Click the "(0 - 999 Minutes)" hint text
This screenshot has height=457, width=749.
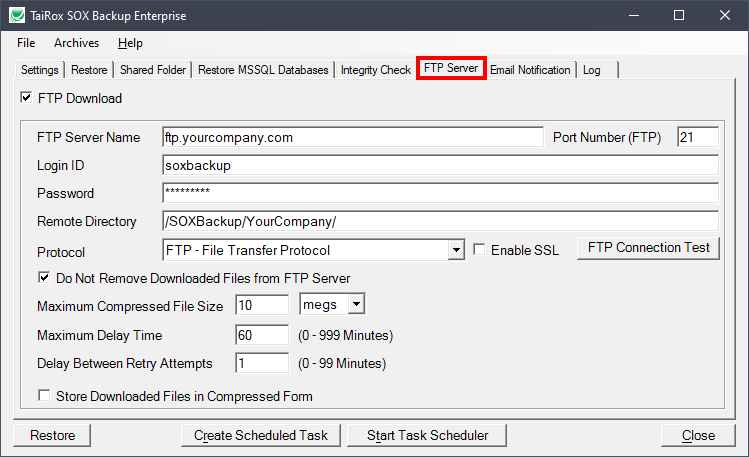pyautogui.click(x=345, y=335)
